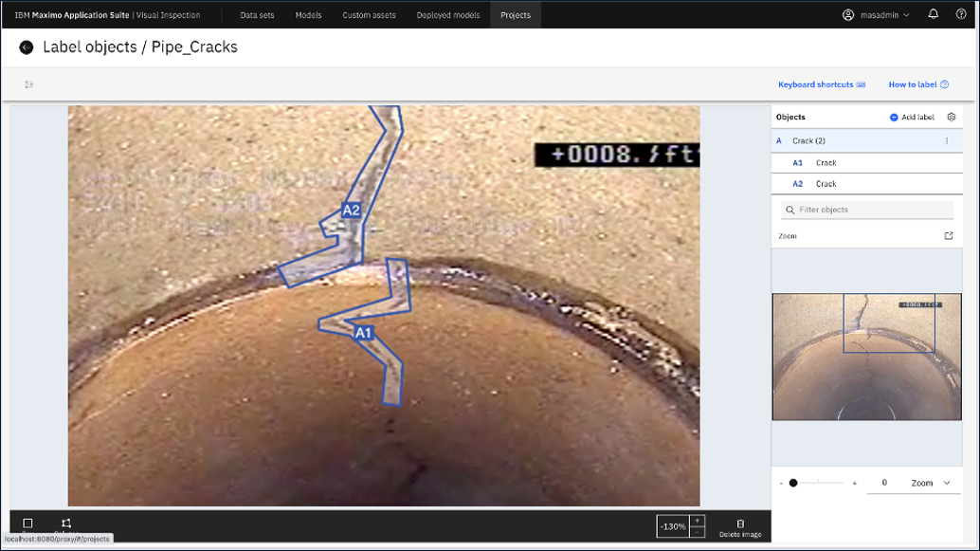Delete image with trash icon
Viewport: 980px width, 551px height.
coord(740,523)
